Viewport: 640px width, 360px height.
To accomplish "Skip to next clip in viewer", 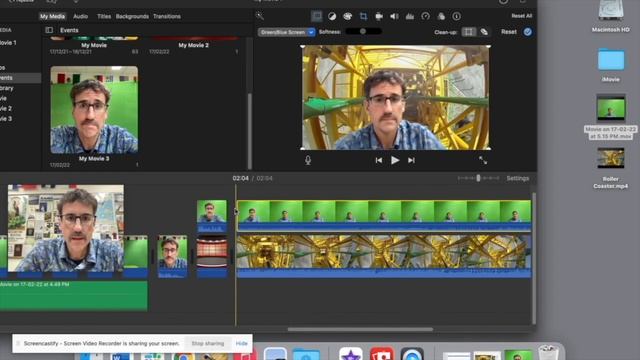I will coord(411,160).
